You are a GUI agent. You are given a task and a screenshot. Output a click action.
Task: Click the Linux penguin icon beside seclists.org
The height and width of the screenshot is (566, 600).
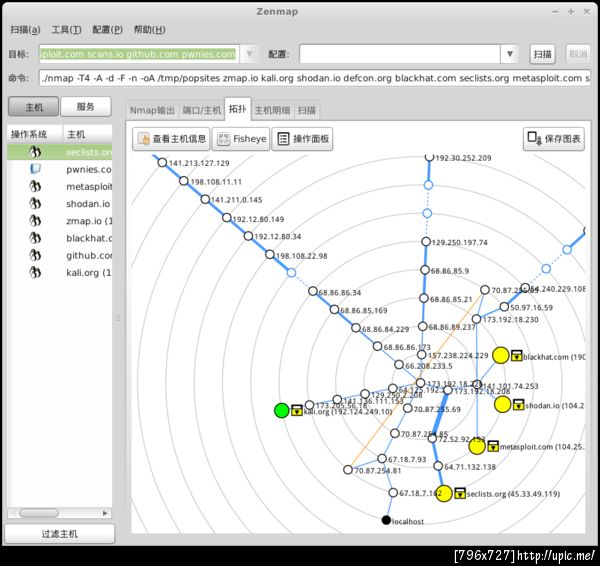click(35, 152)
